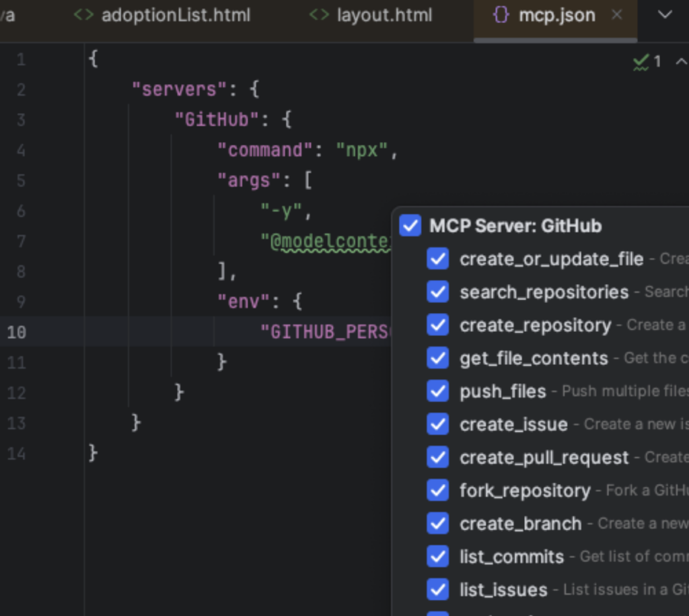Click the JSON braces icon on mcp.json tab

(501, 15)
